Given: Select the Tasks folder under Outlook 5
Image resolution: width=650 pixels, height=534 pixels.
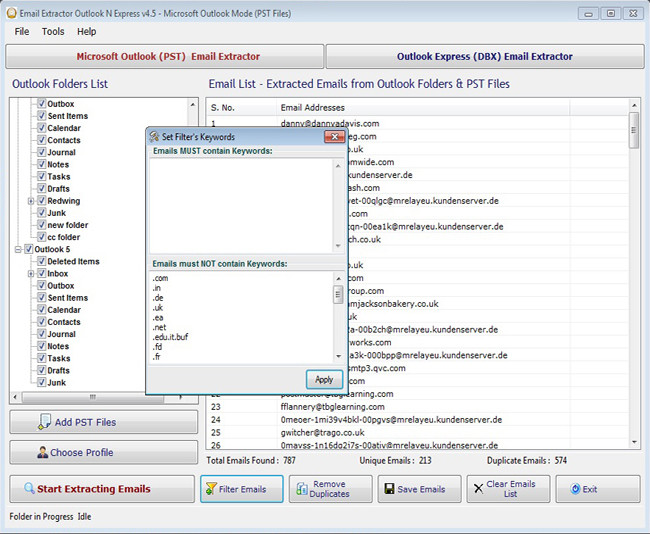Looking at the screenshot, I should click(59, 358).
